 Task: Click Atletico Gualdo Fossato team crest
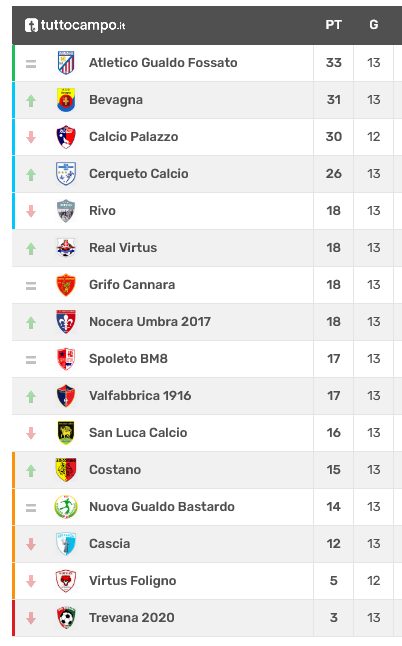(66, 63)
